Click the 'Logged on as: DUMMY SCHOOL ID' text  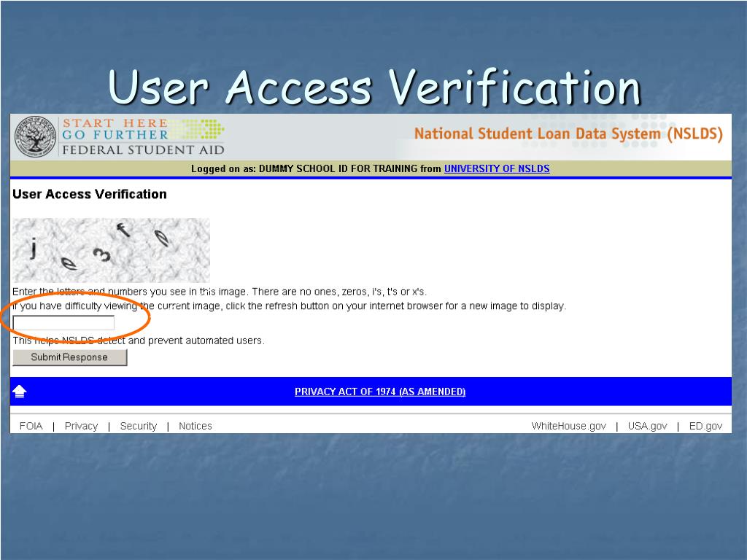304,168
